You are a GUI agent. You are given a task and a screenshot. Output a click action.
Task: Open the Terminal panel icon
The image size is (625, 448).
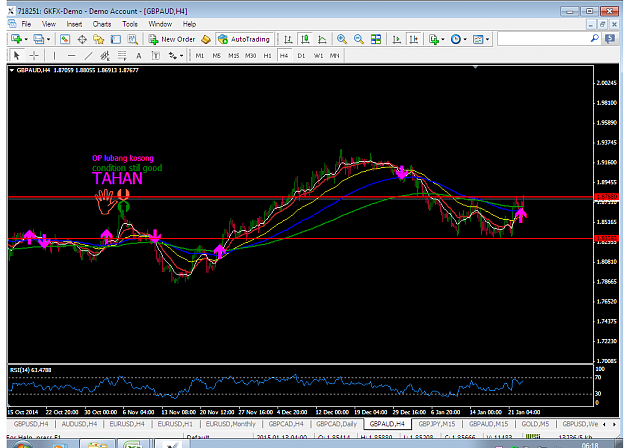tap(116, 39)
